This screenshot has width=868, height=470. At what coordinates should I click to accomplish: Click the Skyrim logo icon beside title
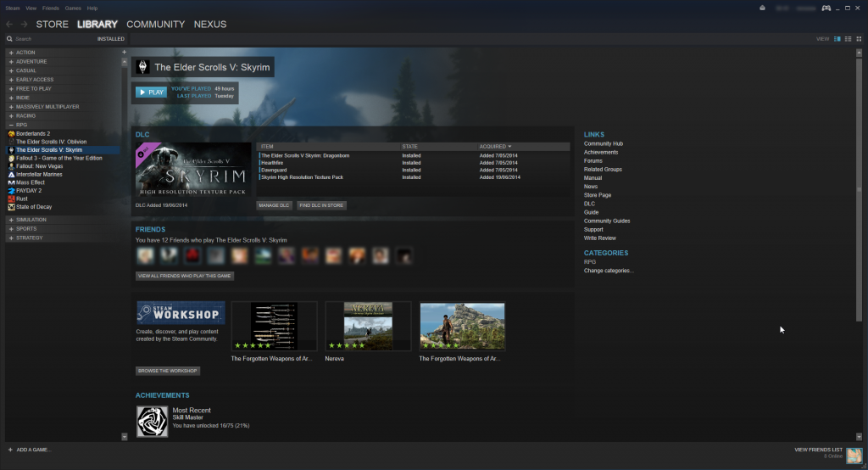click(x=142, y=67)
